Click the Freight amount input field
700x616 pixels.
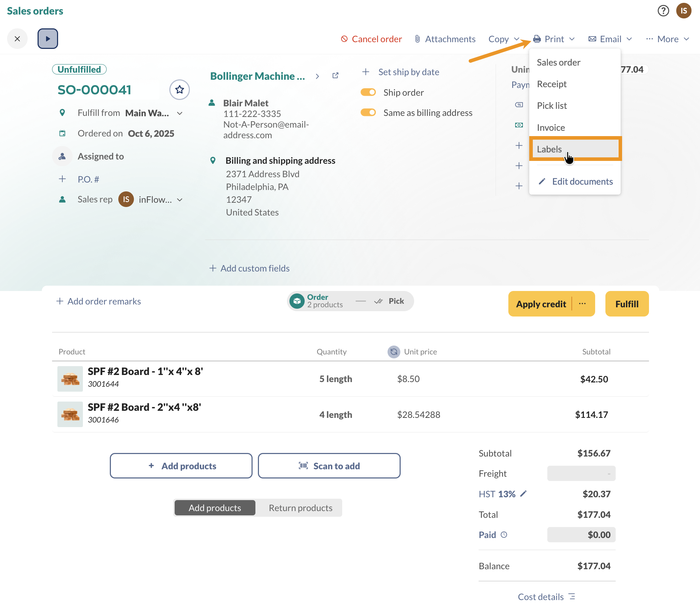581,474
